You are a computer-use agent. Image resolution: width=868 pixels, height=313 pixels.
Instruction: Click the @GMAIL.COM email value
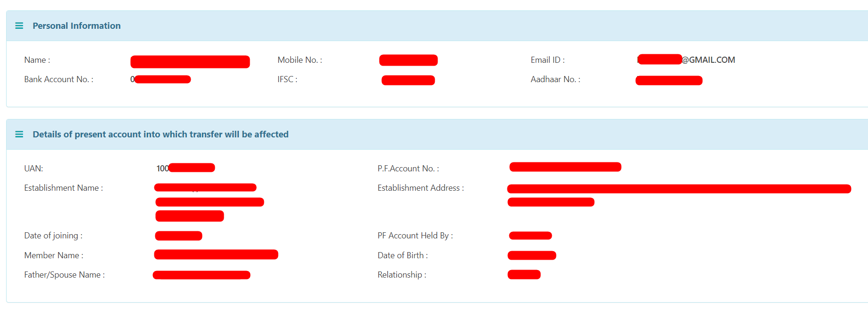click(708, 60)
